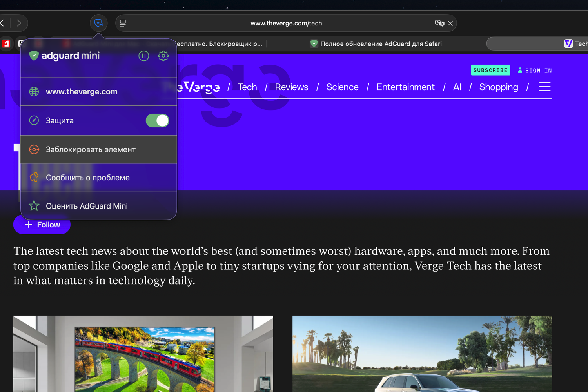
Task: Choose Сообщить о проблеме
Action: (x=99, y=178)
